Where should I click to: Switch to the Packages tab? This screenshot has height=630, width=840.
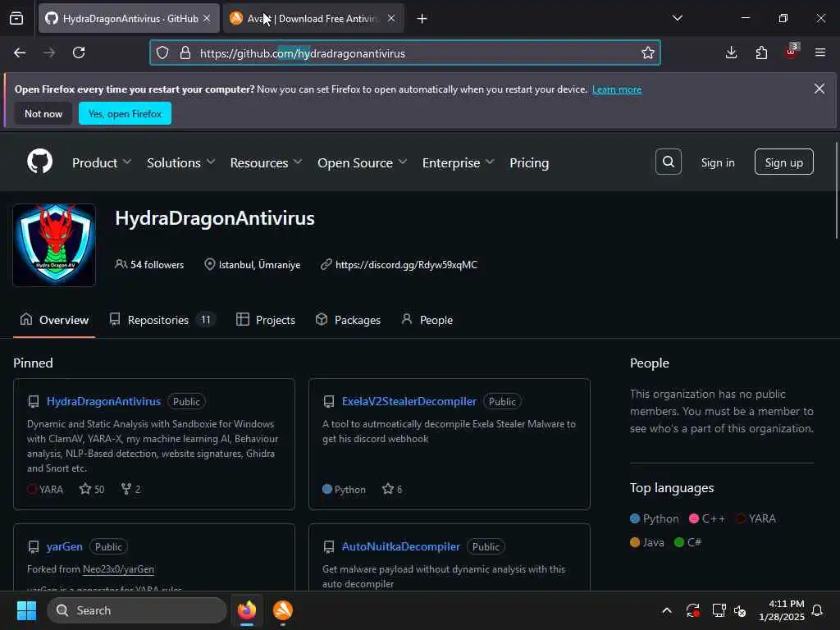click(x=348, y=320)
